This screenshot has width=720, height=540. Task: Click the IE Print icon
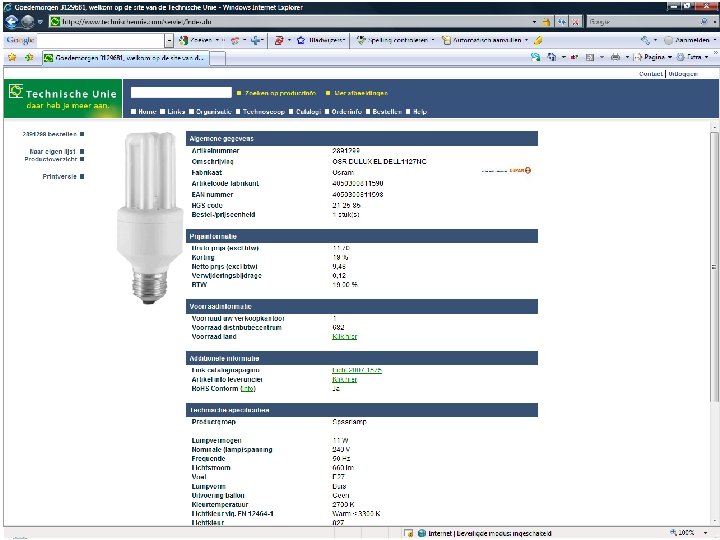pos(615,57)
